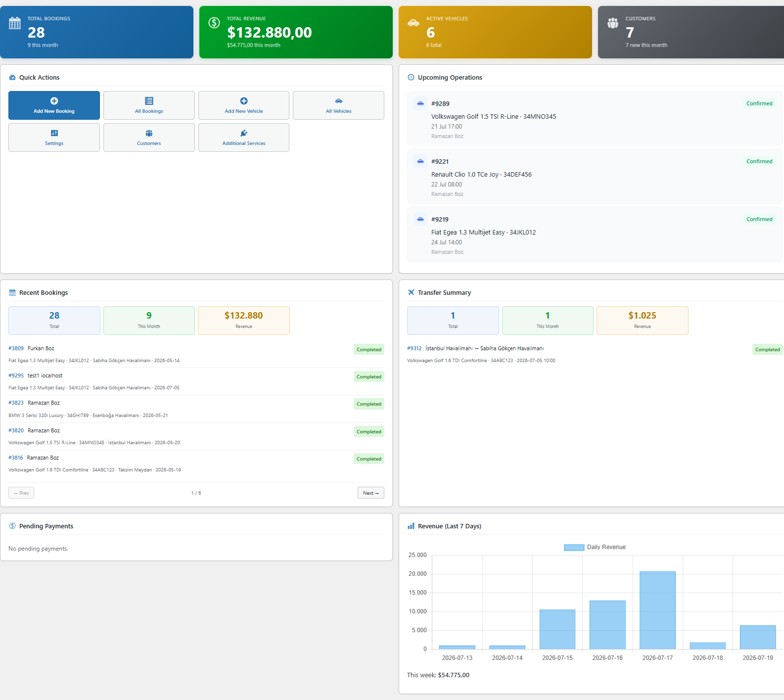Click the calendar icon in Total Bookings card

(x=15, y=23)
